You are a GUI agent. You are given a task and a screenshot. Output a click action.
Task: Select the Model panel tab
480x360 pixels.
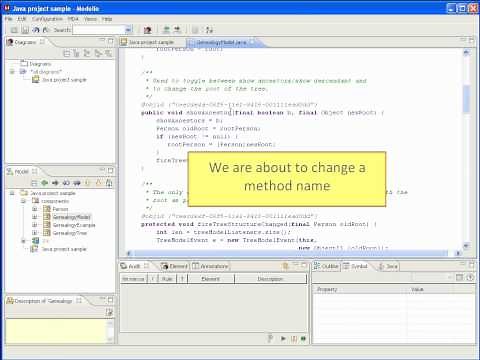[x=22, y=171]
